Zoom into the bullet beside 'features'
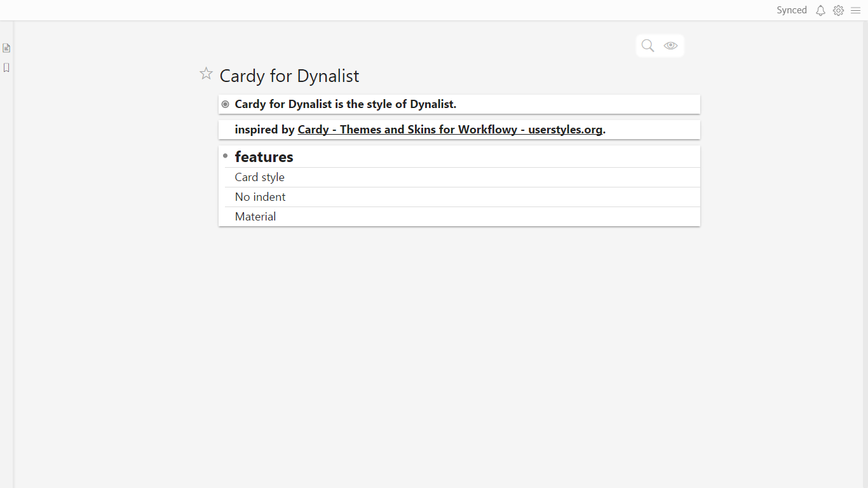The image size is (868, 488). tap(225, 155)
